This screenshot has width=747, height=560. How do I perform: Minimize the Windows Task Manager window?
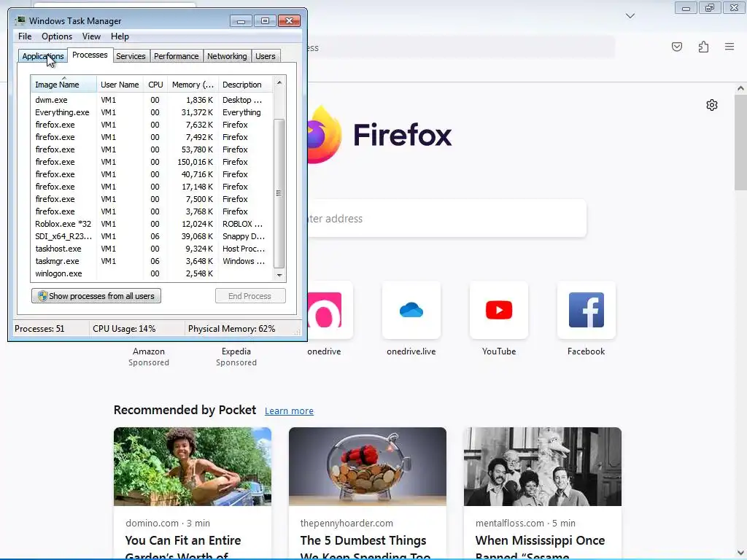(241, 21)
